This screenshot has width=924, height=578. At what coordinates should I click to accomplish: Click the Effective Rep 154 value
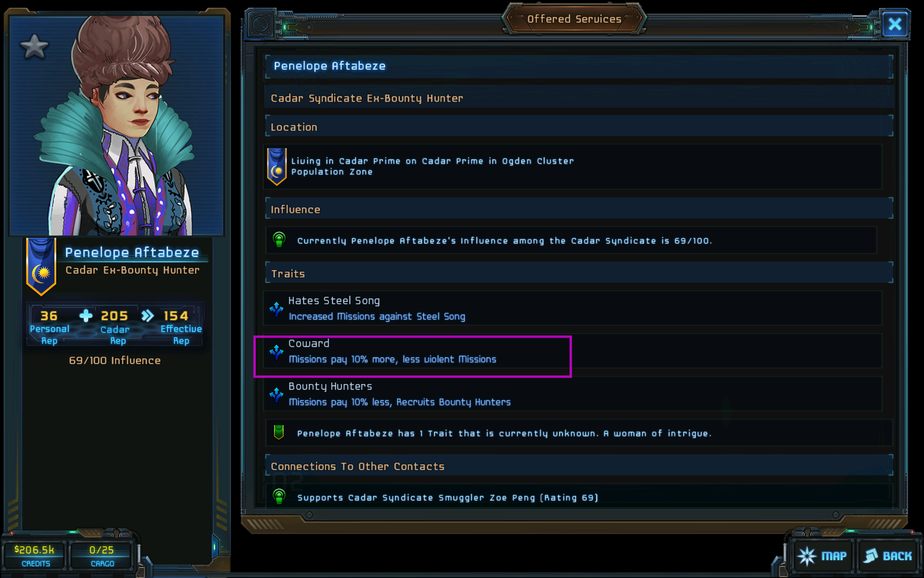(176, 316)
